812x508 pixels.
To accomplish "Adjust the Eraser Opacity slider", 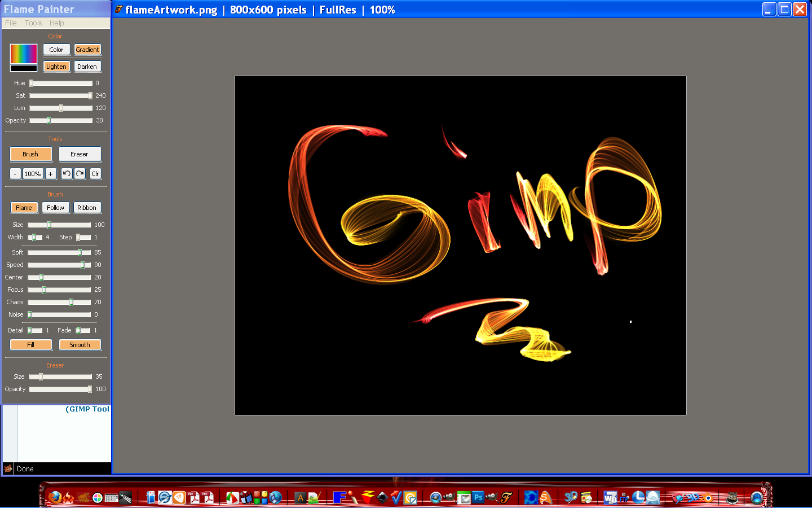I will pyautogui.click(x=60, y=389).
